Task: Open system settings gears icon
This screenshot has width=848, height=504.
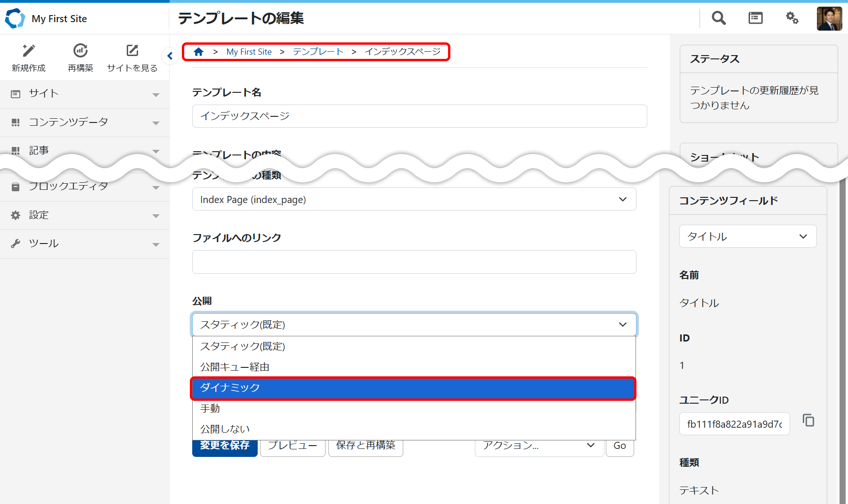Action: click(792, 18)
